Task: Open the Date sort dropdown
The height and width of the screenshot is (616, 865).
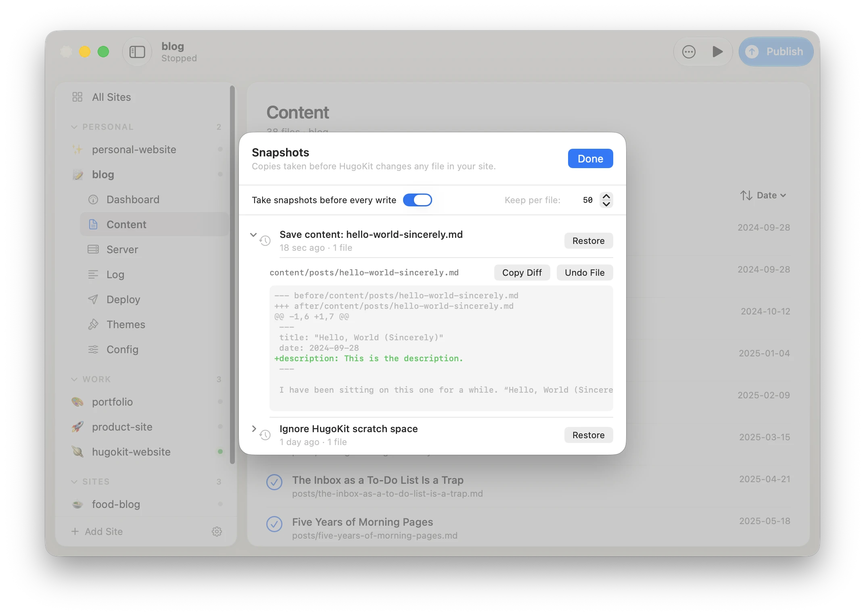Action: [771, 195]
